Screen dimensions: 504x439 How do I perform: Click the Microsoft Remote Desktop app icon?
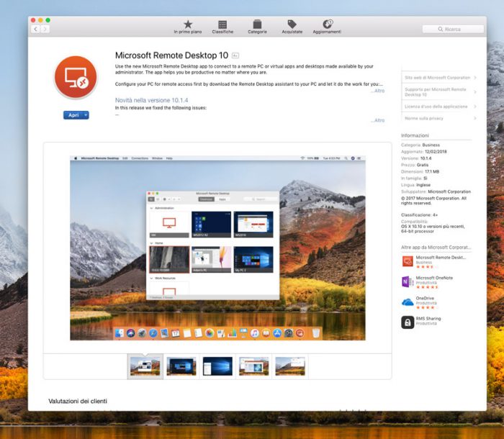[76, 77]
